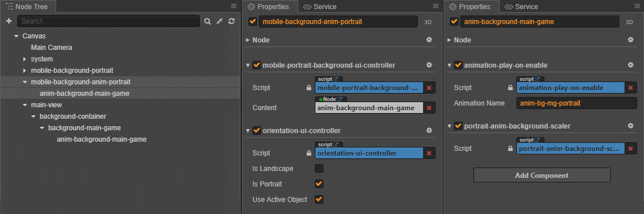The height and width of the screenshot is (214, 644).
Task: Open Node Tree panel hamburger menu
Action: click(234, 6)
